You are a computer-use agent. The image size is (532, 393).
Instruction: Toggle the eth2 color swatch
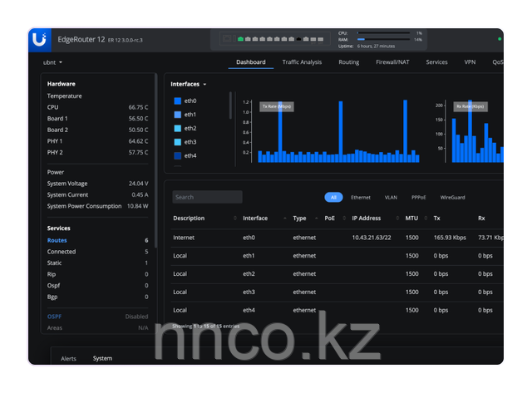coord(177,128)
